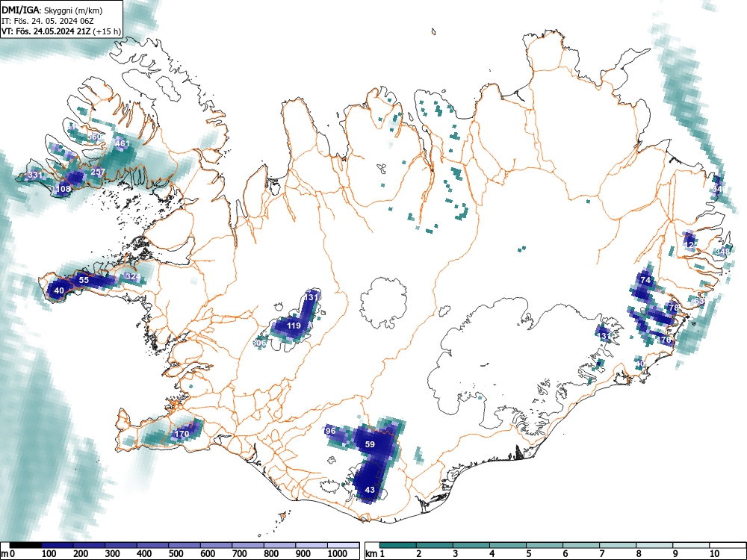Click the visibility value 55 on Snæfellsnes
The height and width of the screenshot is (560, 747).
(x=84, y=280)
